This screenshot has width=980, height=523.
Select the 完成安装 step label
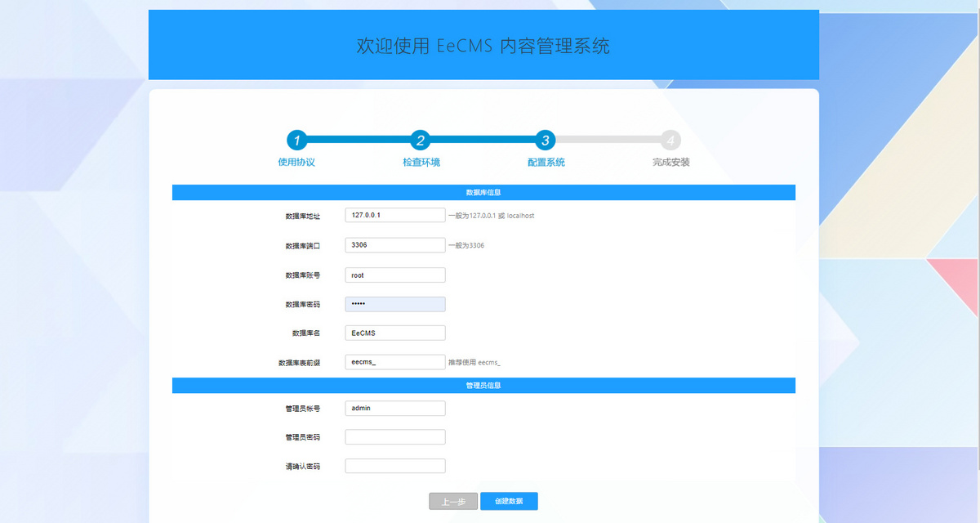671,163
